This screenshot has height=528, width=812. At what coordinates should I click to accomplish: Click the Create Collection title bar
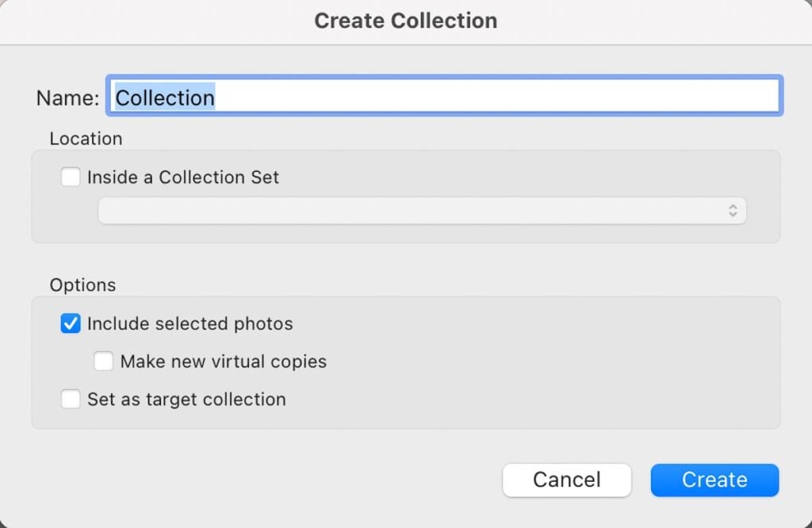[x=406, y=21]
